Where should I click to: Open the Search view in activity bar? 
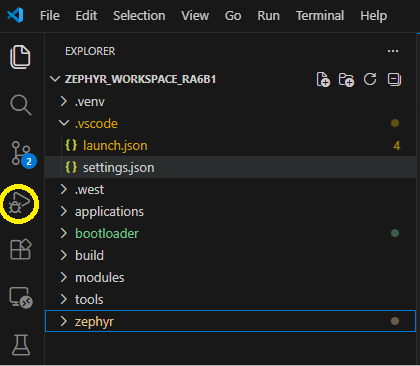click(x=21, y=105)
